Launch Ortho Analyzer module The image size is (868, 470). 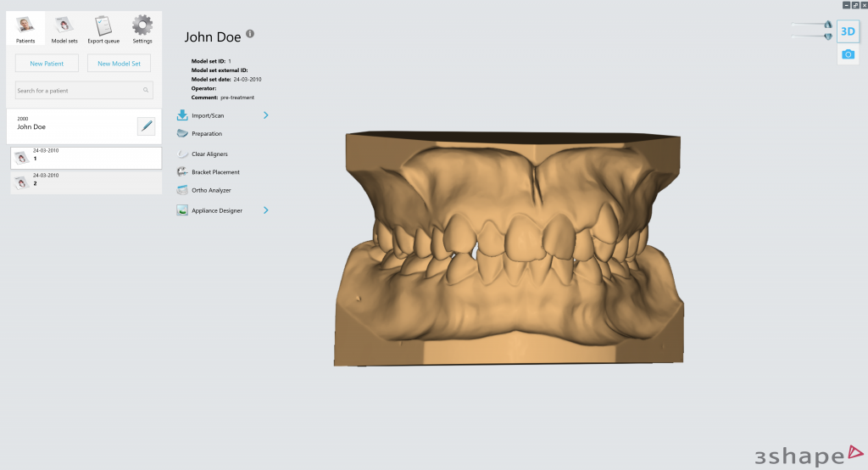[211, 190]
